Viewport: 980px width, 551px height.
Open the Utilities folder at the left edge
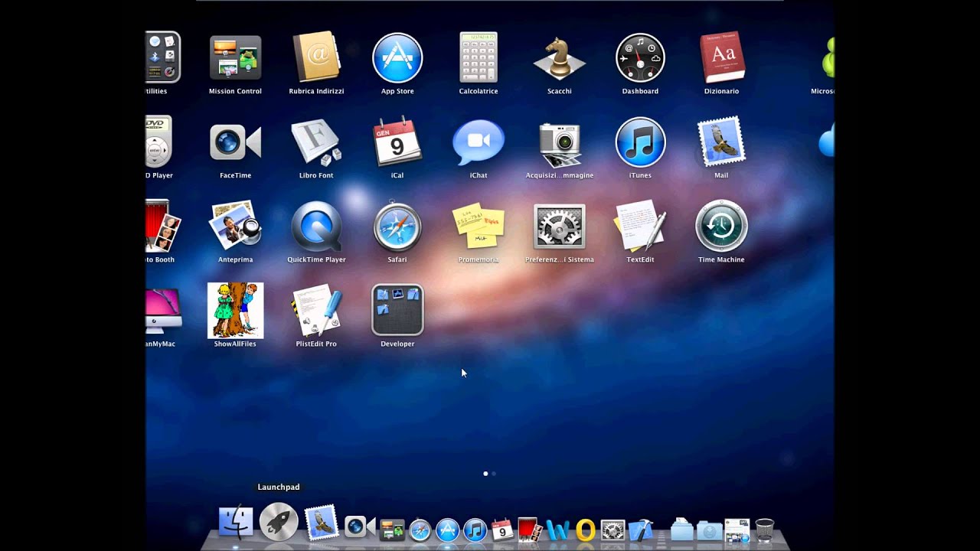(163, 57)
